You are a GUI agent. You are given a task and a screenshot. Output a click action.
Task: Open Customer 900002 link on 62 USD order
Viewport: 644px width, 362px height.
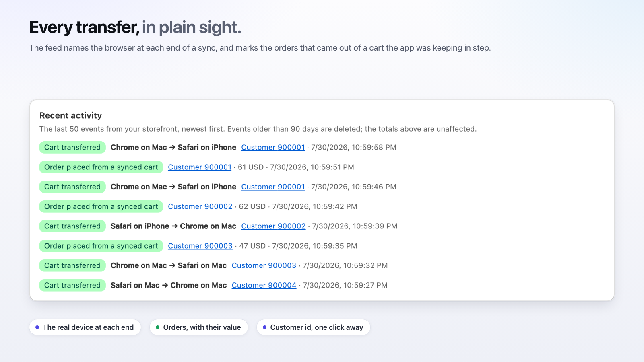click(200, 206)
